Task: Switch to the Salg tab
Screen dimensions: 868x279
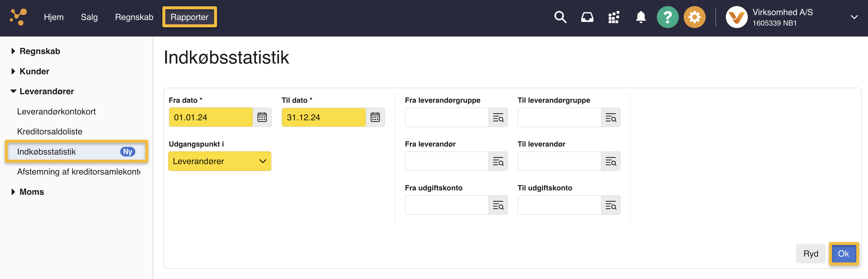Action: 89,17
